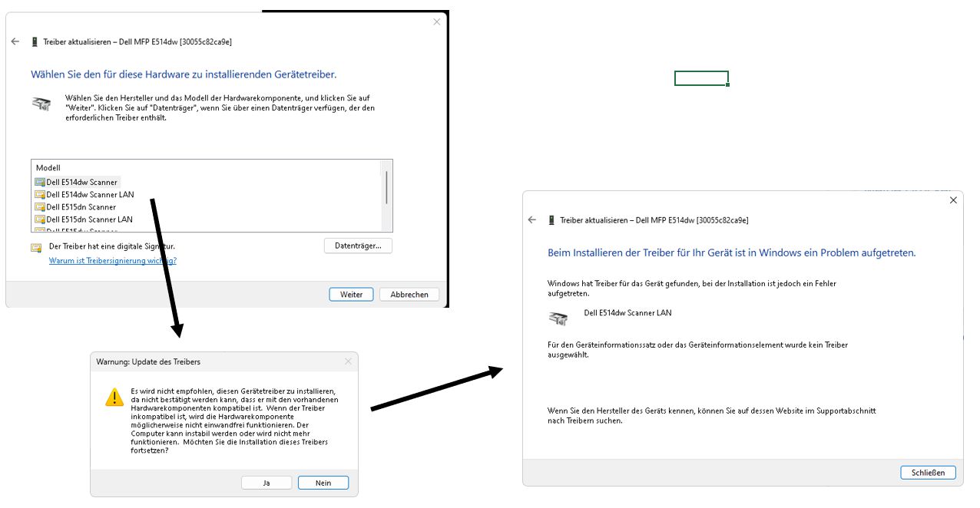This screenshot has height=508, width=980.
Task: Select the highlighted empty spreadsheet cell
Action: click(701, 78)
